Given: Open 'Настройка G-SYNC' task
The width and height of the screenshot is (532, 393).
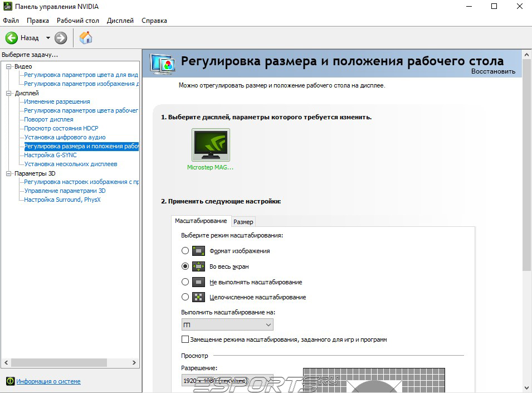Looking at the screenshot, I should pyautogui.click(x=50, y=155).
